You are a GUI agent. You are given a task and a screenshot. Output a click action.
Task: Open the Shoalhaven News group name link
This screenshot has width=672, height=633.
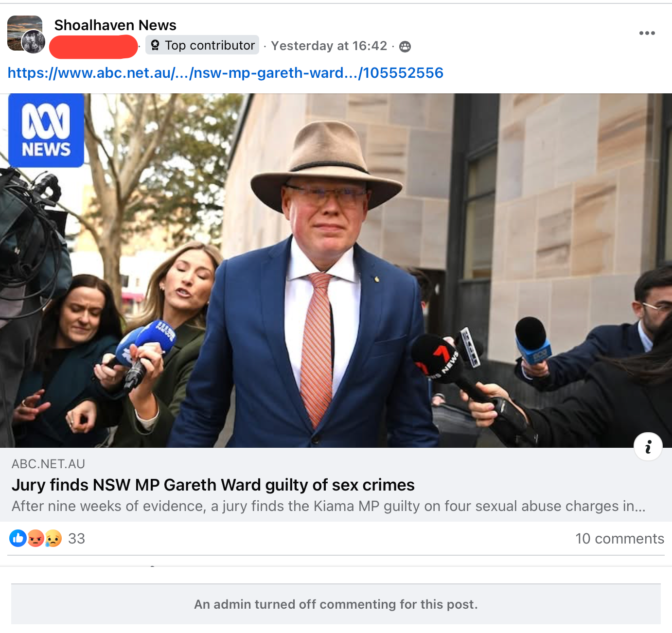pos(115,25)
